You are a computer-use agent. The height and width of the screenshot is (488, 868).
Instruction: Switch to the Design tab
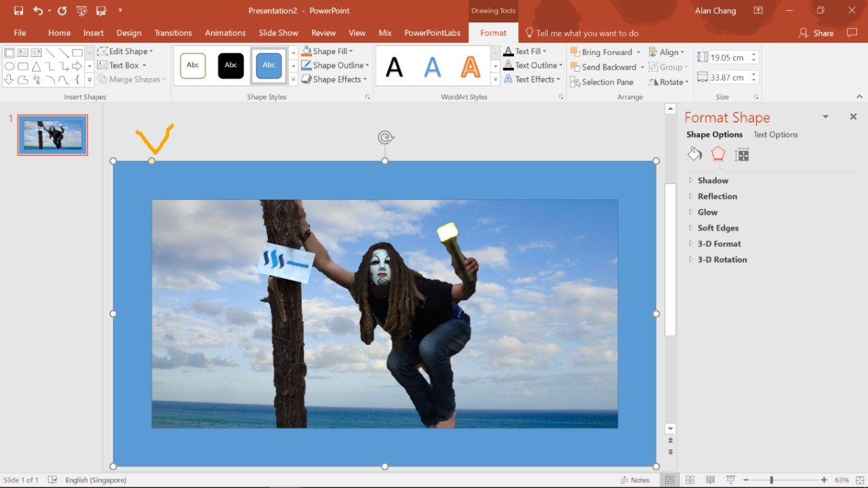click(x=129, y=33)
